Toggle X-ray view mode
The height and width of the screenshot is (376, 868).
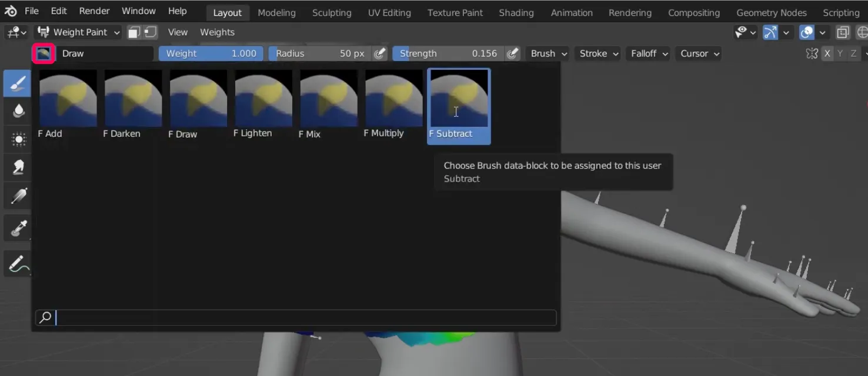click(x=843, y=32)
